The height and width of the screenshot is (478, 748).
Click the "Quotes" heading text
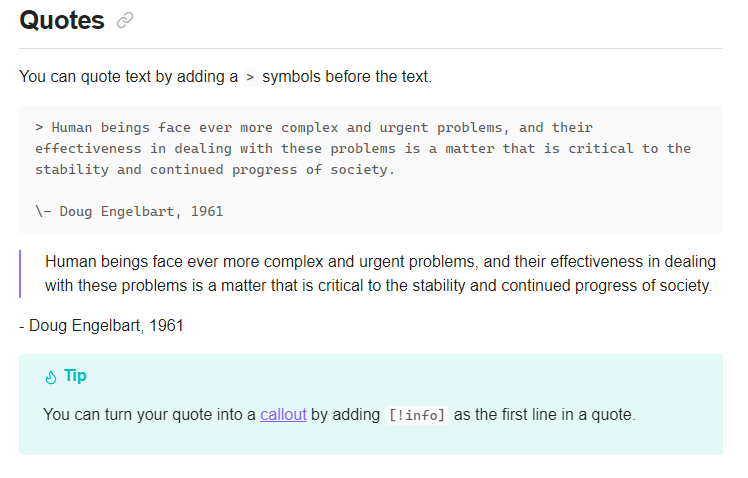(x=62, y=20)
